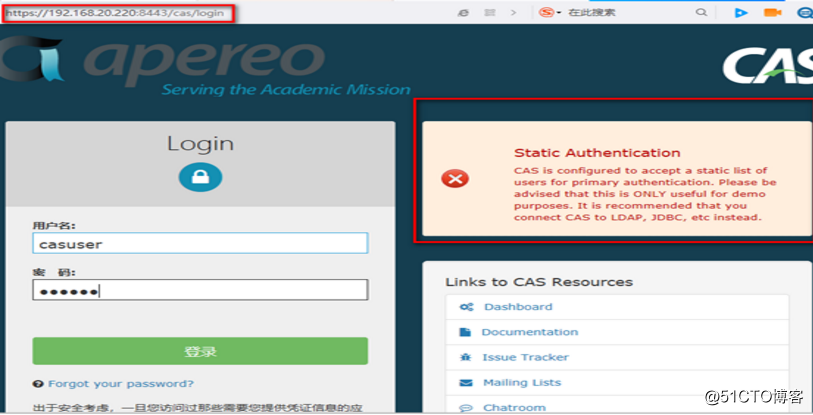
Task: Click the question mark icon beside Forgot password
Action: pyautogui.click(x=38, y=384)
